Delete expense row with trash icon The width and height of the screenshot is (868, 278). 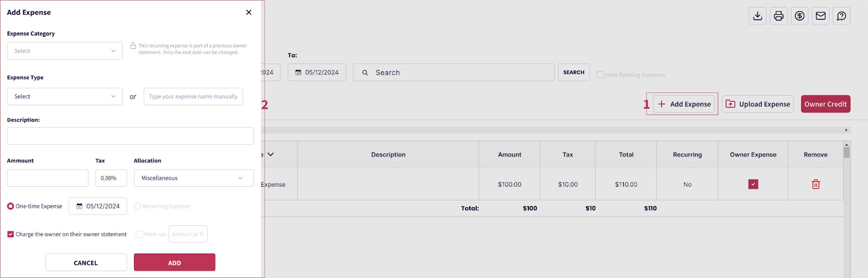[x=815, y=185]
